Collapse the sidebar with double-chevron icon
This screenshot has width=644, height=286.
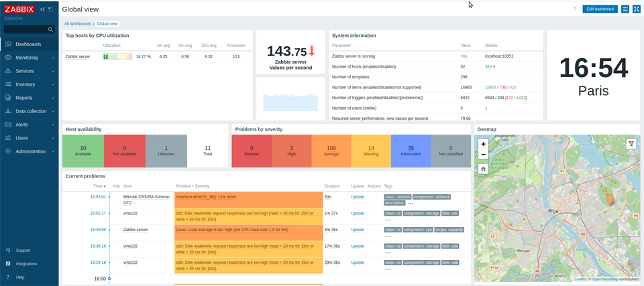[x=42, y=9]
